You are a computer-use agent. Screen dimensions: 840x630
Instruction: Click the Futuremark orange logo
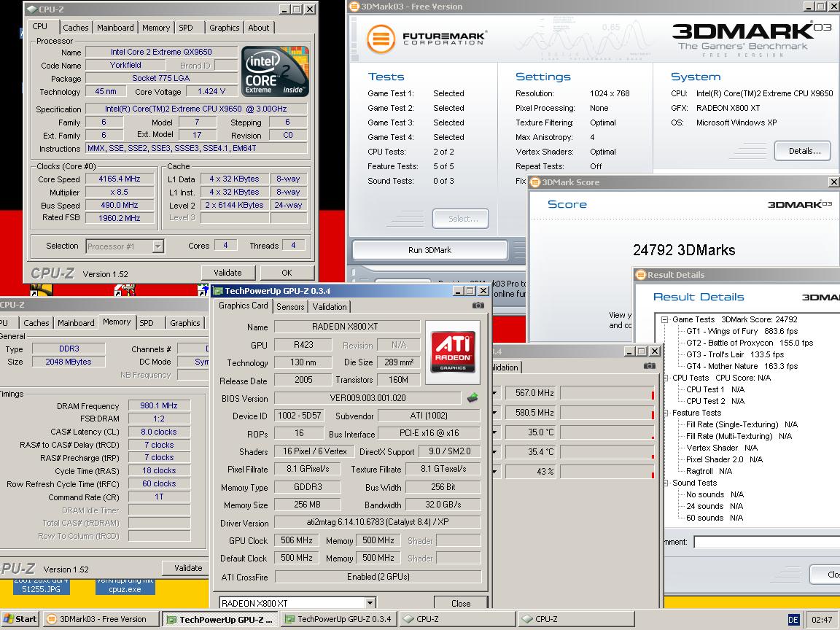381,39
